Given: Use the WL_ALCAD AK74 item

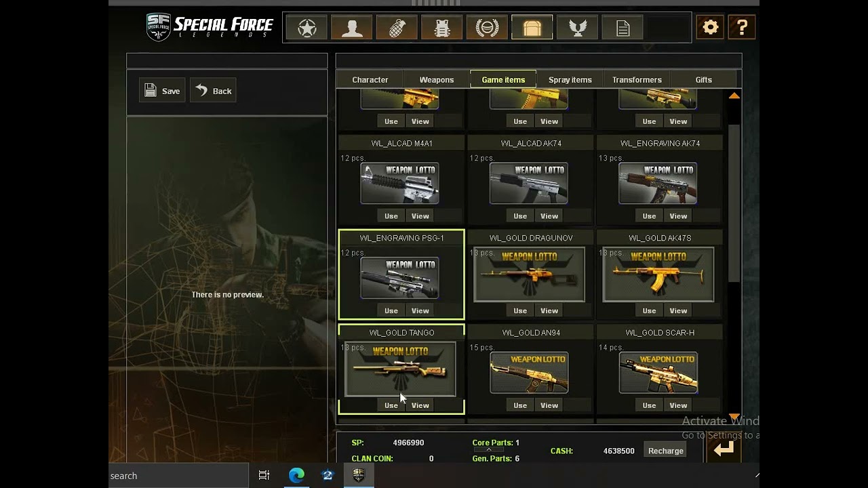Looking at the screenshot, I should [x=520, y=216].
